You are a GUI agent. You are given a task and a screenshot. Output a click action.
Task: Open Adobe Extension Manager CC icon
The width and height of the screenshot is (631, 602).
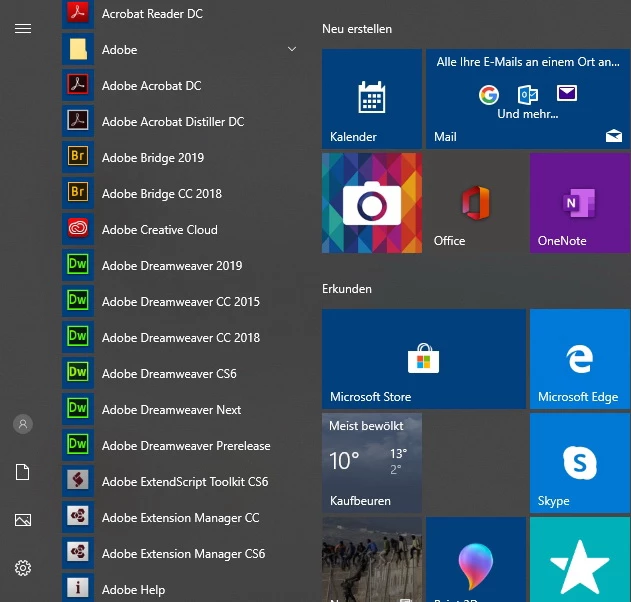pos(78,517)
